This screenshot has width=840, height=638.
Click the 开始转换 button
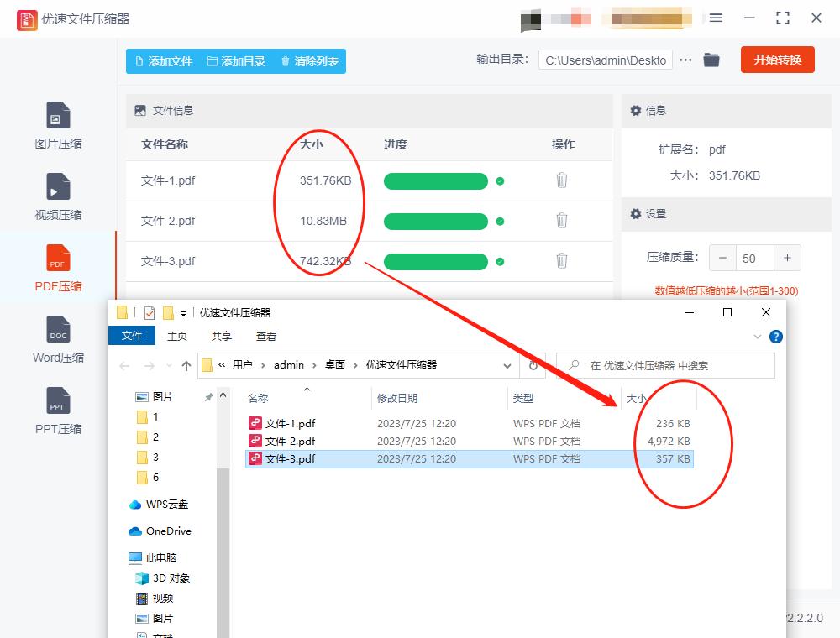[x=777, y=60]
